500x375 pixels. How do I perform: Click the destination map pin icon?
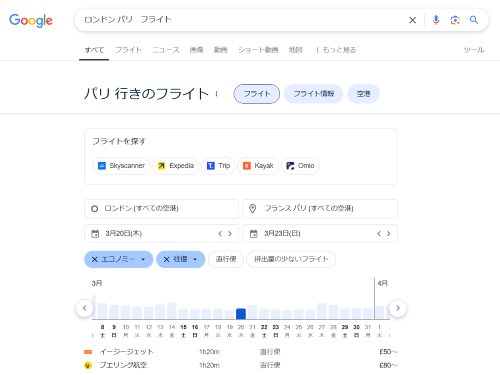coord(253,209)
